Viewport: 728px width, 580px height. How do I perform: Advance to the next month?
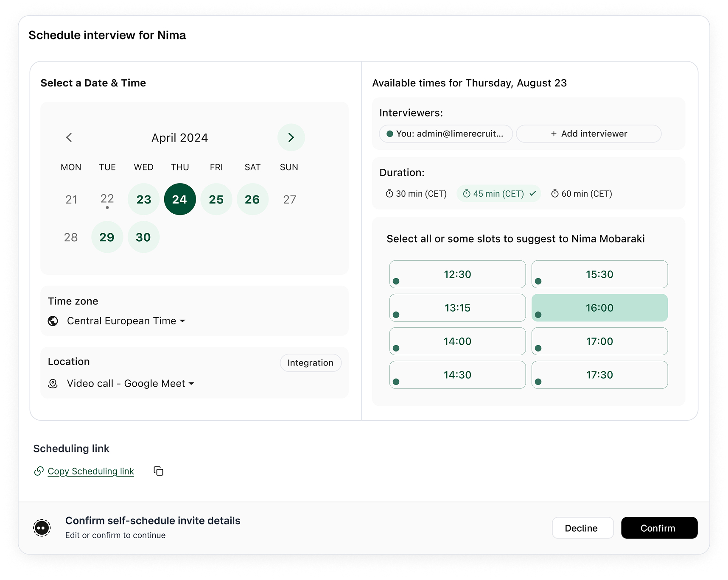pyautogui.click(x=291, y=137)
